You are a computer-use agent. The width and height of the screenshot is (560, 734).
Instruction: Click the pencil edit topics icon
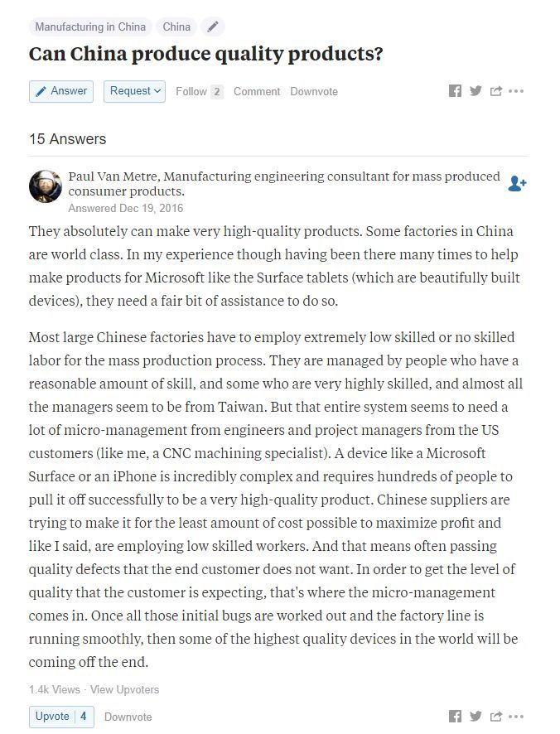[x=213, y=27]
